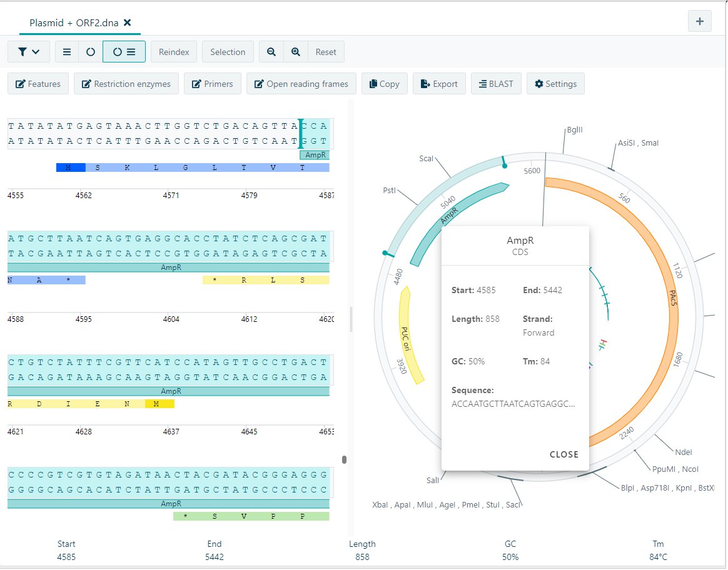
Task: Export the plasmid file
Action: pyautogui.click(x=439, y=84)
